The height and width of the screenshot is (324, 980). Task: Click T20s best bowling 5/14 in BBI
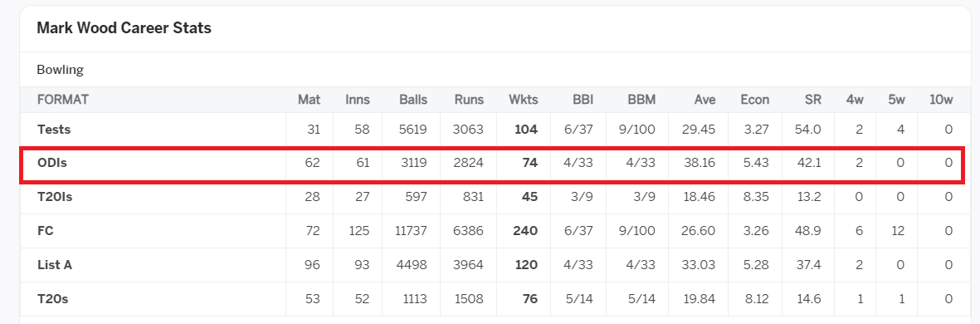pos(579,299)
